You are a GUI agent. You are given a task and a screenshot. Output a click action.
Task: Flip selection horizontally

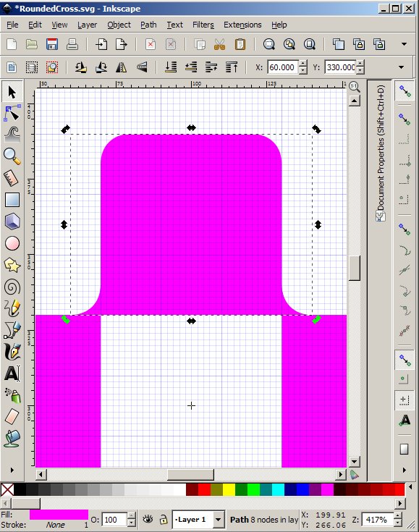(x=121, y=67)
